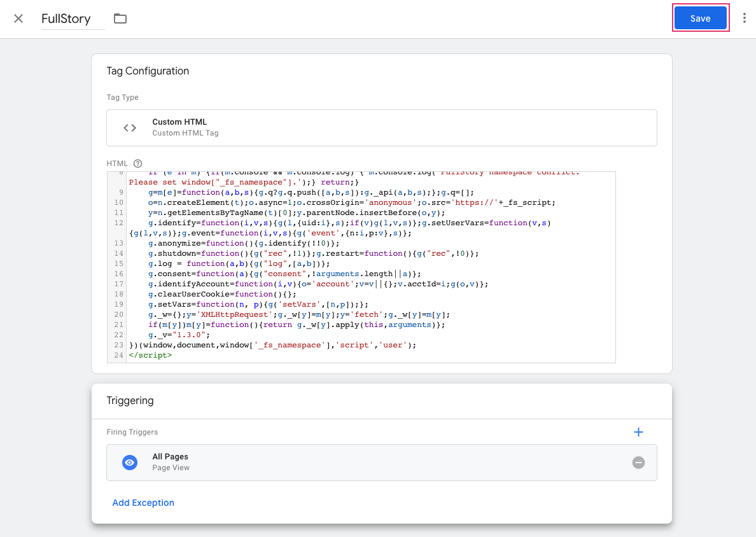756x537 pixels.
Task: Open the folder selector icon
Action: pyautogui.click(x=120, y=18)
